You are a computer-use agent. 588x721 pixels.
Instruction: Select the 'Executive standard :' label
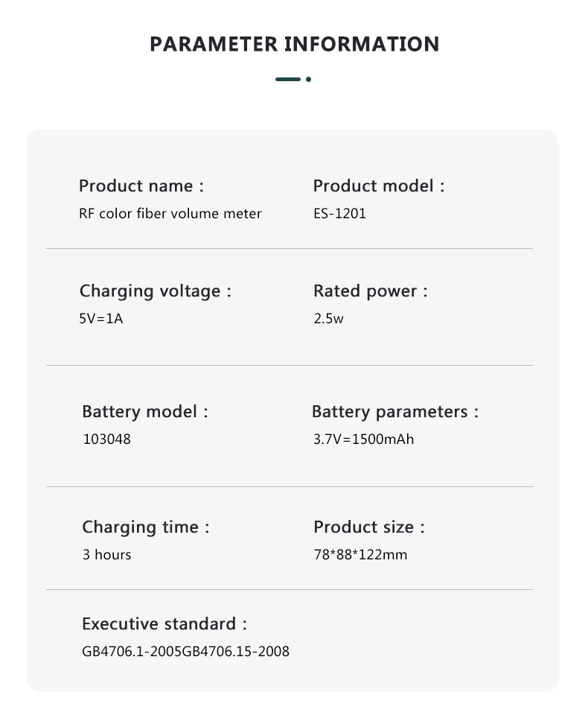[x=164, y=624]
